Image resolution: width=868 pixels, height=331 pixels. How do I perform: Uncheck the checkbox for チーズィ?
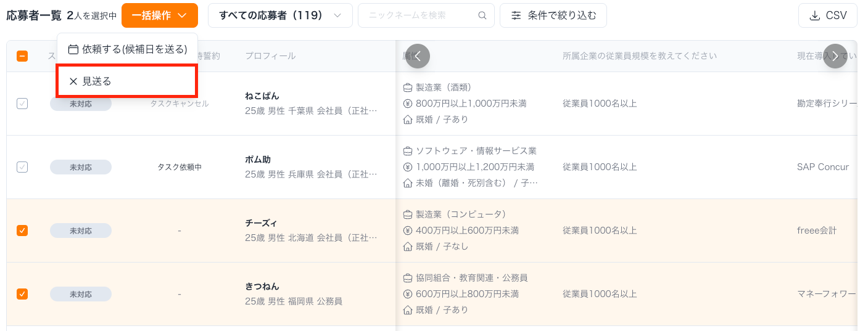(x=22, y=231)
